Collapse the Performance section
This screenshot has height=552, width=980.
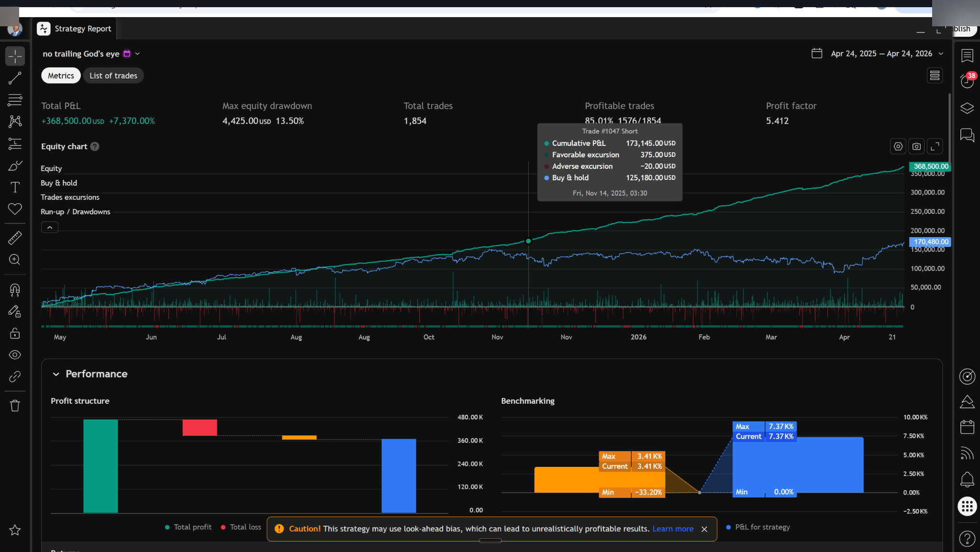(56, 374)
